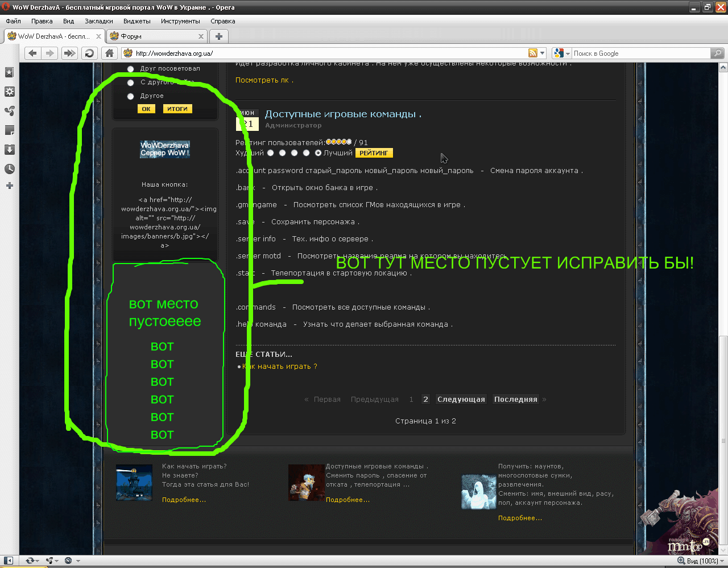728x568 pixels.
Task: Open the Downloads panel icon
Action: point(10,150)
